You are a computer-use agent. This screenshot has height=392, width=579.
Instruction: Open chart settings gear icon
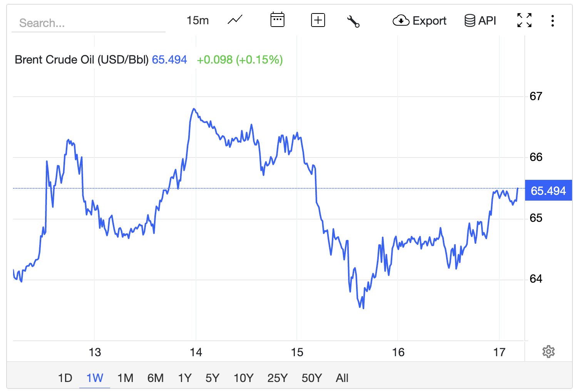pyautogui.click(x=548, y=351)
